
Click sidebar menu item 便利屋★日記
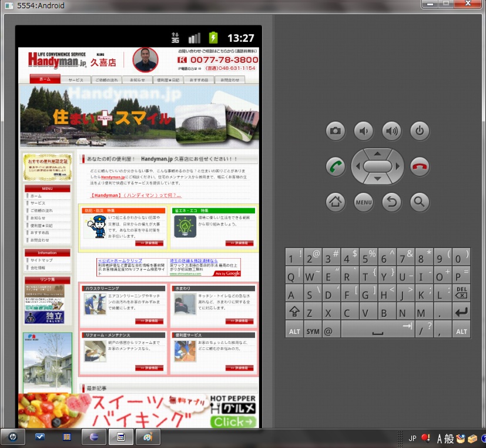tap(41, 225)
